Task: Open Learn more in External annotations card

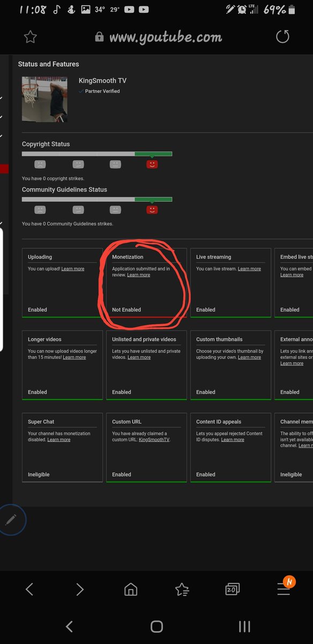Action: pyautogui.click(x=292, y=363)
